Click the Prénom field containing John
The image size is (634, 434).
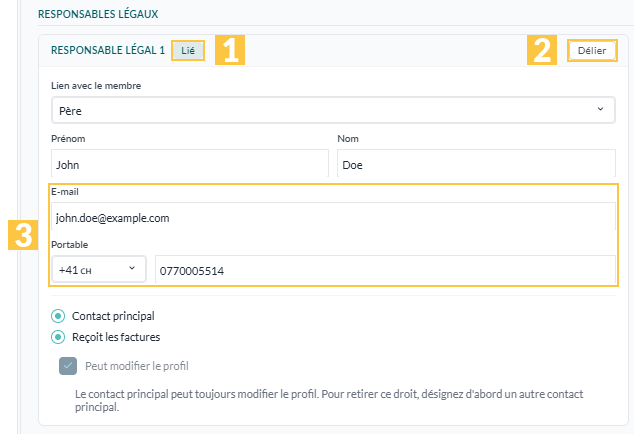190,164
